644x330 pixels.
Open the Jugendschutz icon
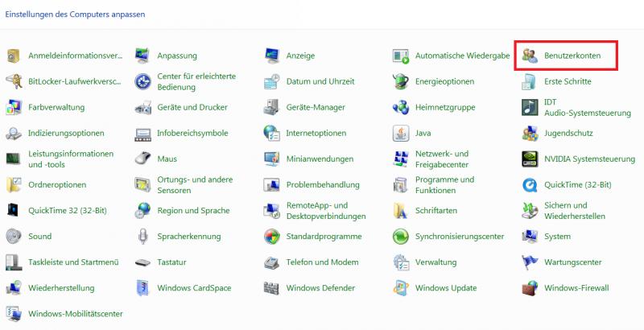click(x=530, y=133)
